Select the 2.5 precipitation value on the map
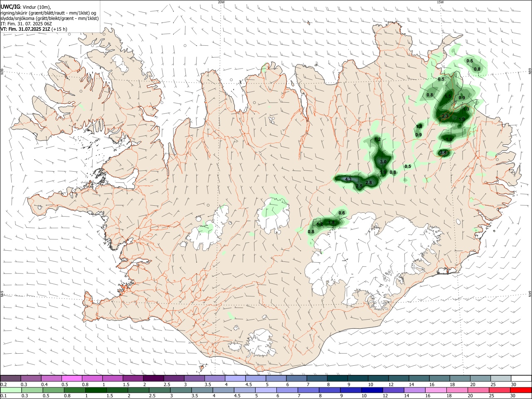The height and width of the screenshot is (399, 532). coord(360,186)
